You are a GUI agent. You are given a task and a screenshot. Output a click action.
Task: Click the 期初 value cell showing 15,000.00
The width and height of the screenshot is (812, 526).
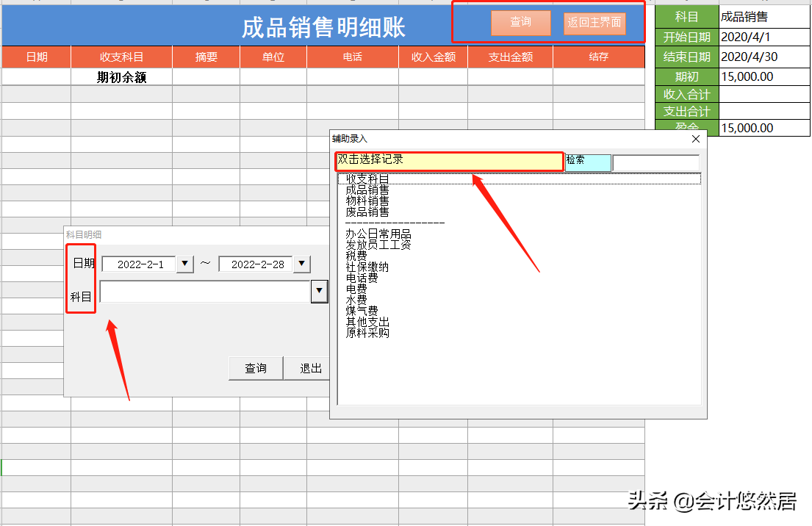tap(764, 76)
